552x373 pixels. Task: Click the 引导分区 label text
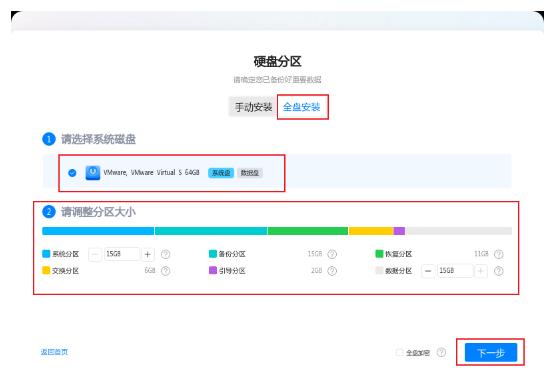232,271
